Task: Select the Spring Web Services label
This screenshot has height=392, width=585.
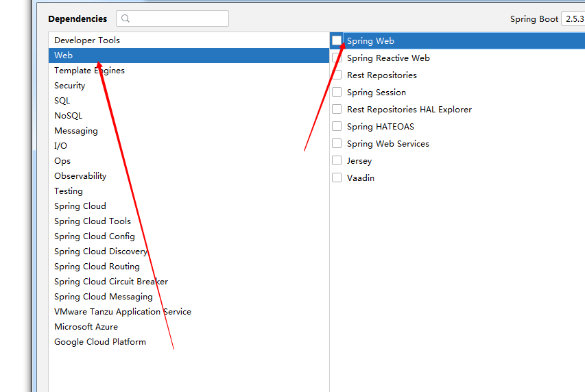Action: (388, 144)
